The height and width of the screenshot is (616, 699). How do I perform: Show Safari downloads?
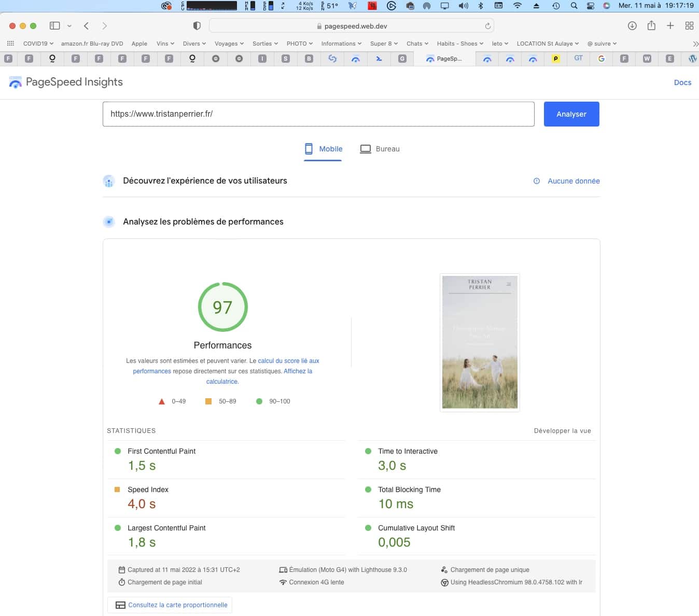click(x=632, y=25)
